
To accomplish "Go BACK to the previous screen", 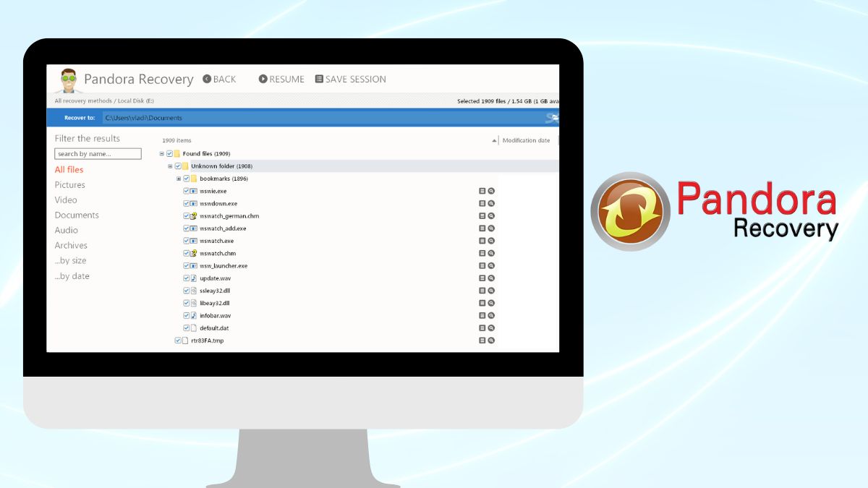I will click(x=219, y=79).
